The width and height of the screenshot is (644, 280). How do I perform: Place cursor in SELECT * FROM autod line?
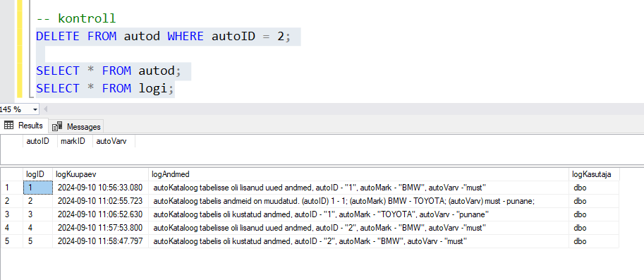click(x=109, y=71)
